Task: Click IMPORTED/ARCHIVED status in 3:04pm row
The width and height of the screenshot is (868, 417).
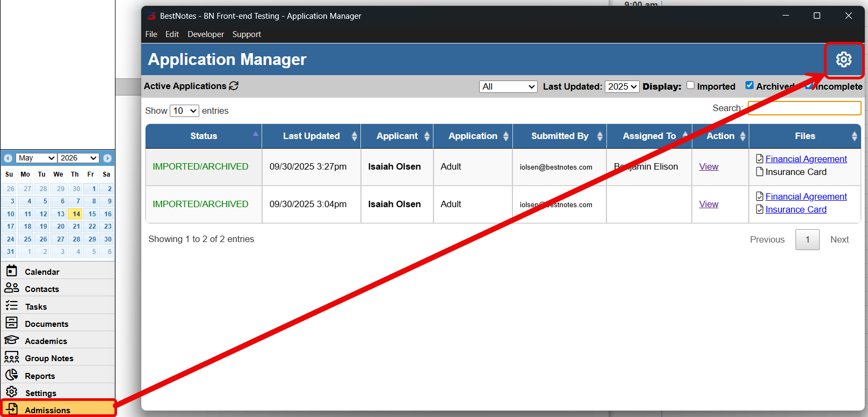Action: [x=200, y=204]
